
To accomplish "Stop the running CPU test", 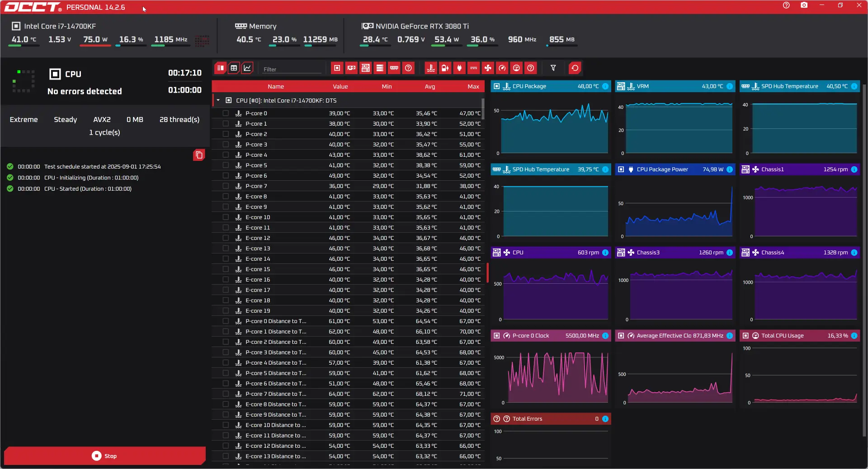I will 105,456.
